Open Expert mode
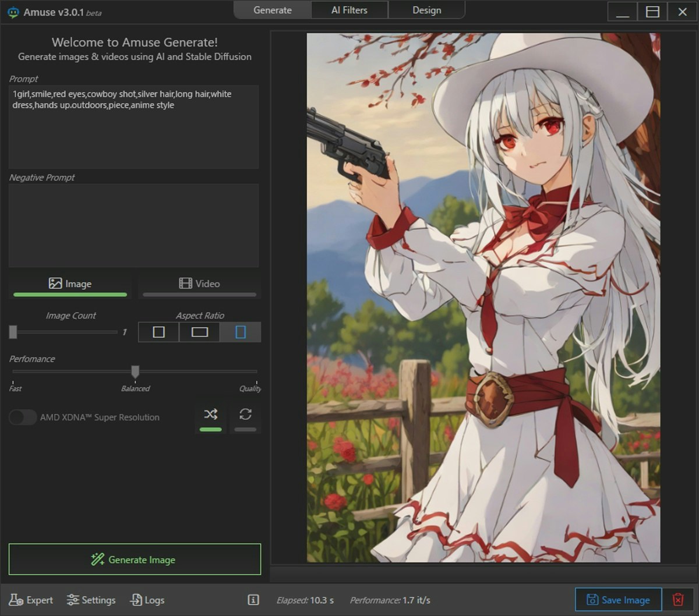The height and width of the screenshot is (616, 699). (31, 600)
